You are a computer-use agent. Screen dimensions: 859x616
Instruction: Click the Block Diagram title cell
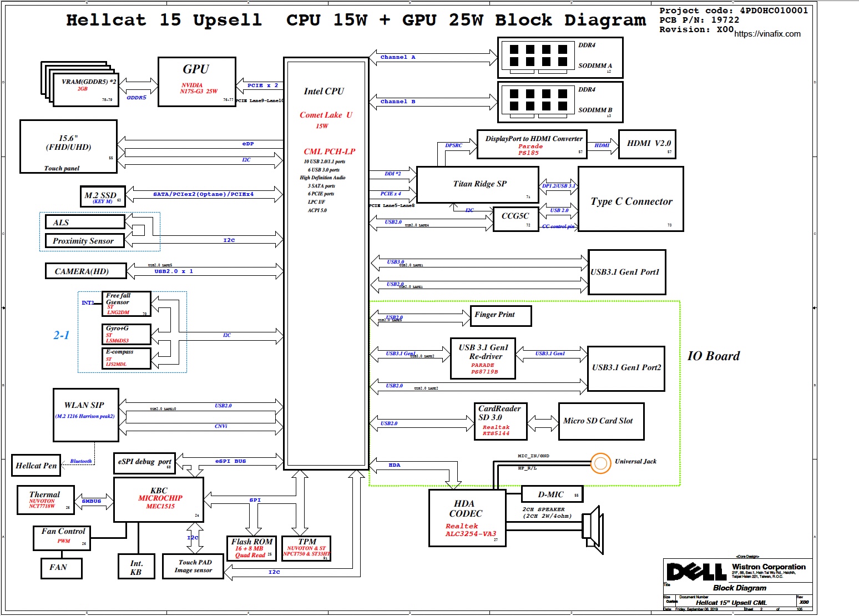[x=740, y=588]
